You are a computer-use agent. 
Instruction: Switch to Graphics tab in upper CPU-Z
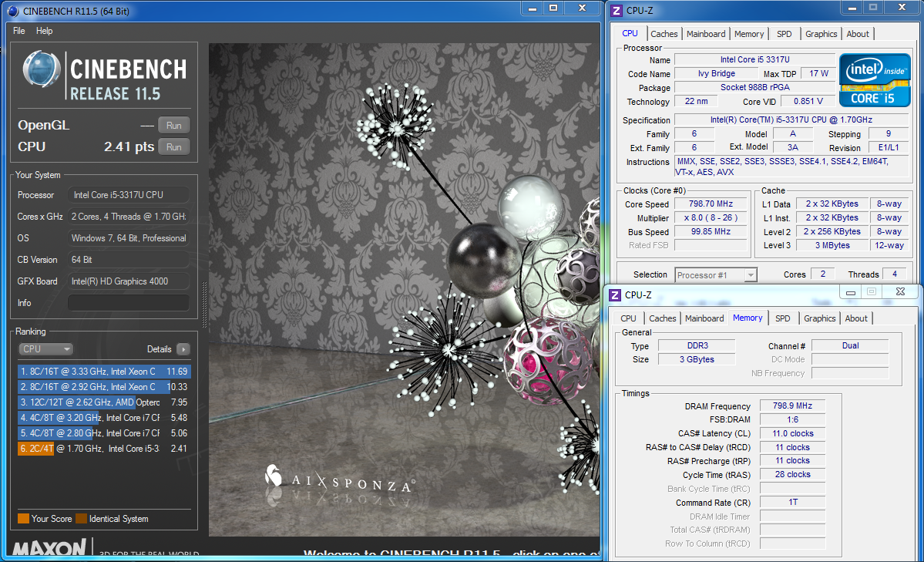[x=822, y=34]
